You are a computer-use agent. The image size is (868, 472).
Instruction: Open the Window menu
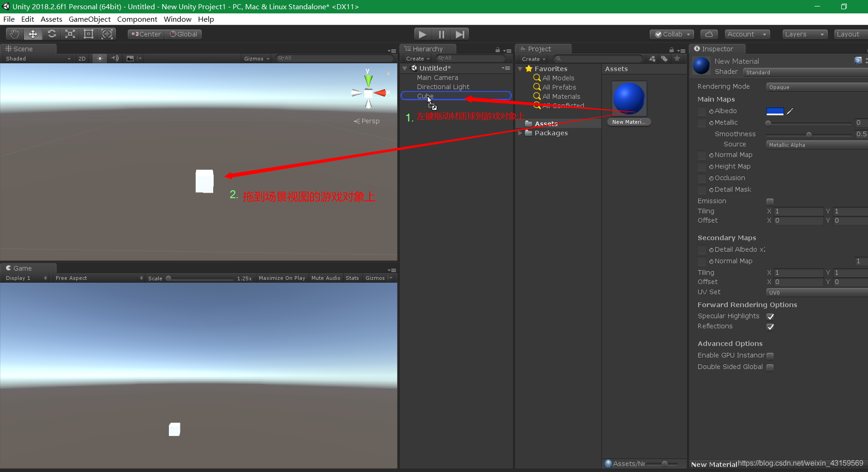177,19
